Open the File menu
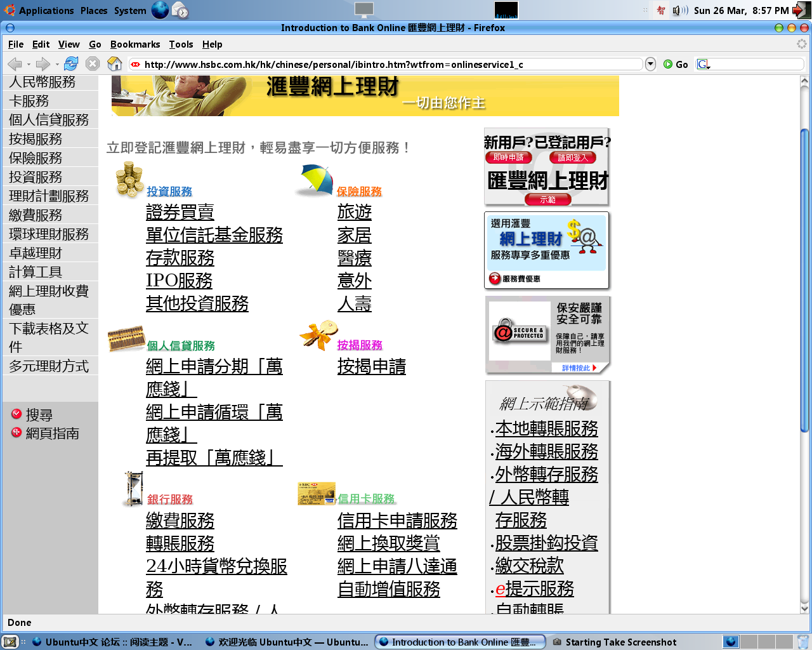Viewport: 812px width, 650px height. [x=16, y=44]
